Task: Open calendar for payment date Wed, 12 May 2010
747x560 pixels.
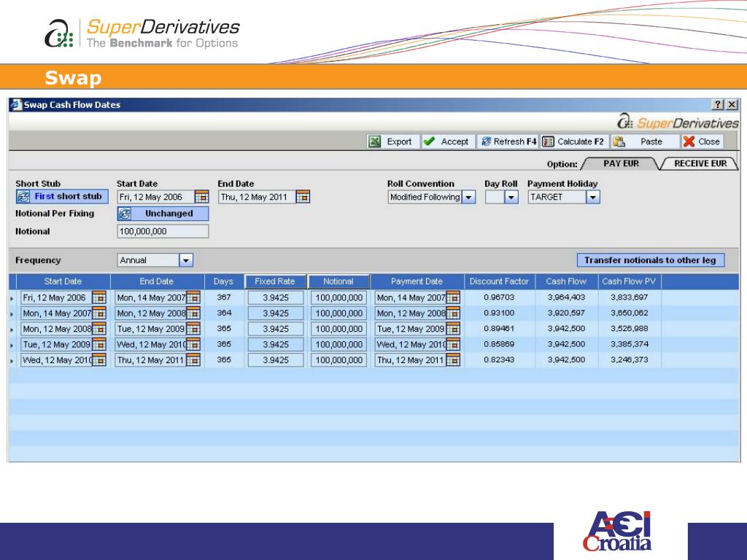Action: 453,345
